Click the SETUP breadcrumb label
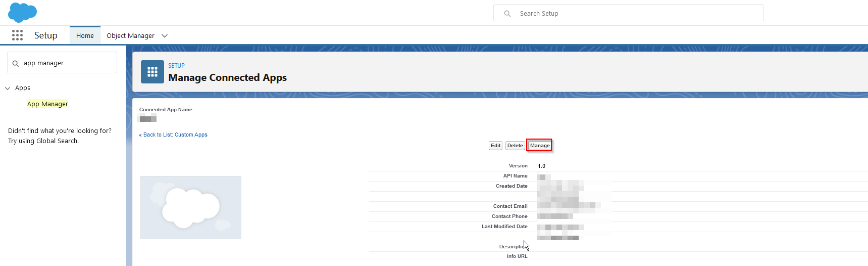Image resolution: width=868 pixels, height=266 pixels. click(x=176, y=66)
